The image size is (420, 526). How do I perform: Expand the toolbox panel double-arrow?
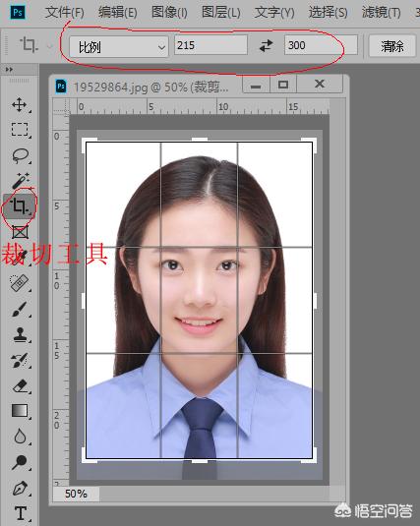click(9, 70)
